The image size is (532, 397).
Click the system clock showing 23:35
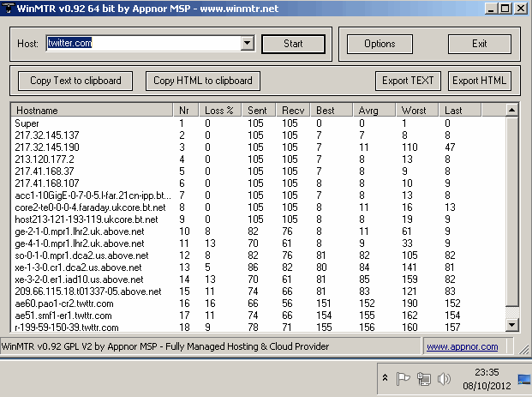tap(487, 372)
